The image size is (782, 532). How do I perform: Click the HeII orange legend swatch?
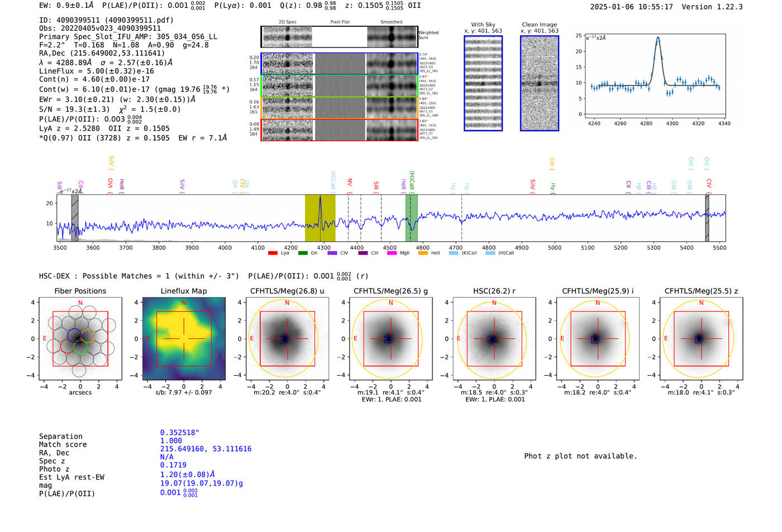423,253
